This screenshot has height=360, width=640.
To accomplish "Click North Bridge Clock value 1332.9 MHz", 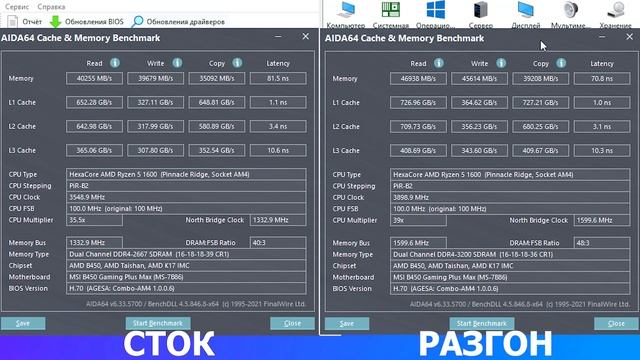I will pyautogui.click(x=278, y=220).
